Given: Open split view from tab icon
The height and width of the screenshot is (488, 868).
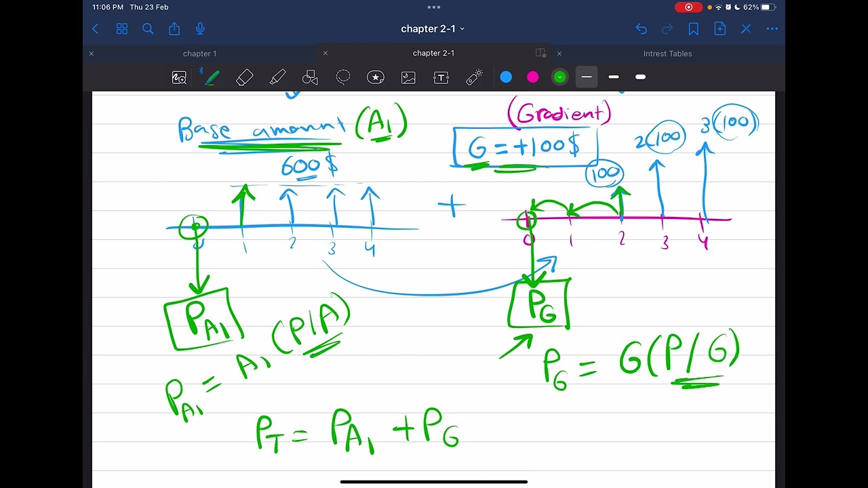Looking at the screenshot, I should click(540, 53).
